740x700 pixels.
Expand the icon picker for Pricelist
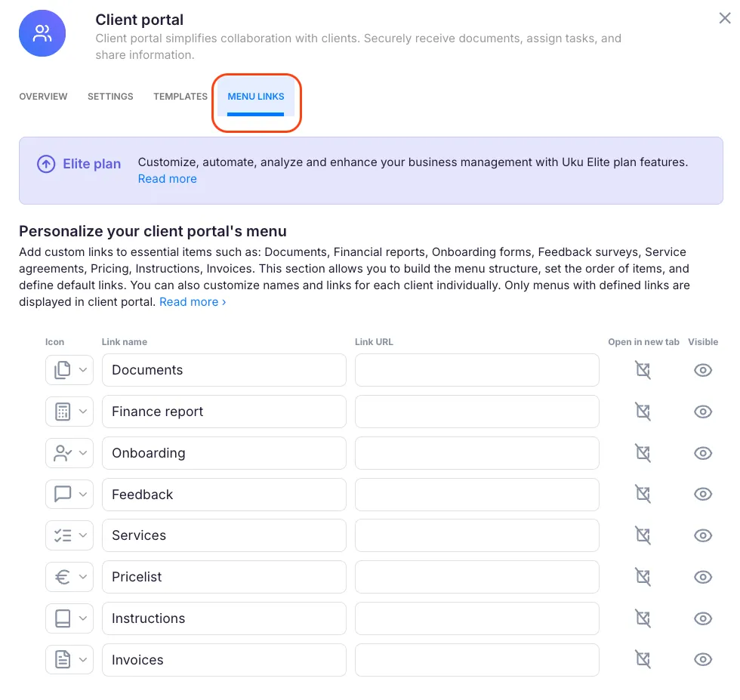[69, 577]
